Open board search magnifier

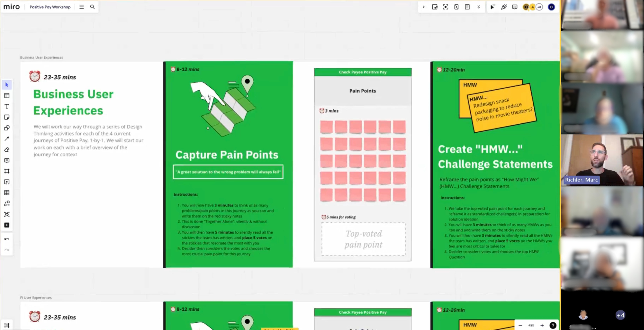(x=93, y=7)
